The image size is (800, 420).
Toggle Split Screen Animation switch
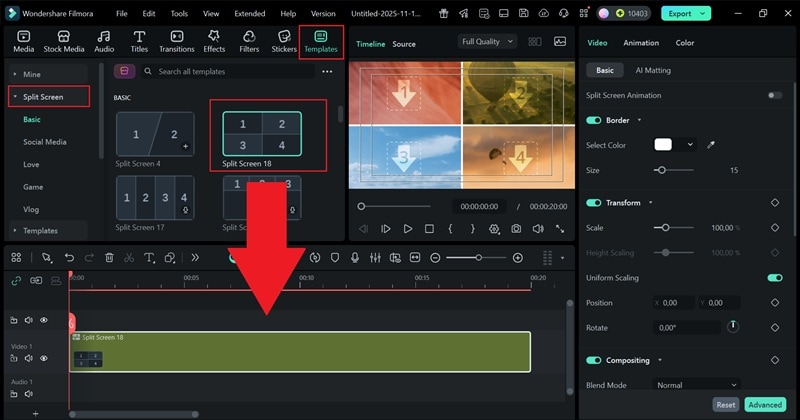coord(774,95)
